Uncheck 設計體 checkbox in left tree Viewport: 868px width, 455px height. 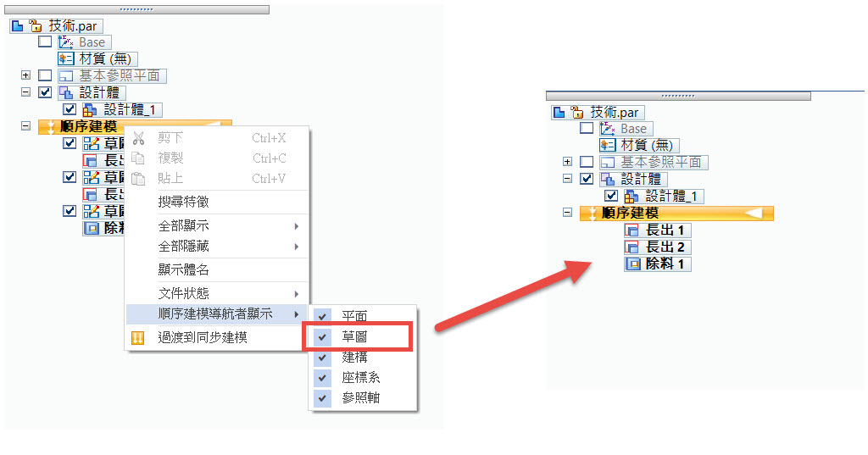pos(45,92)
